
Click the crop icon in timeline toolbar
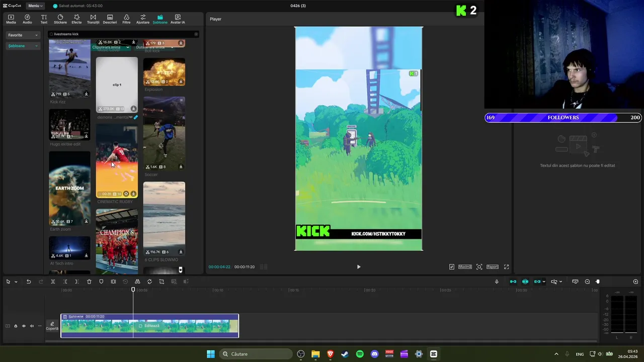[x=162, y=282]
